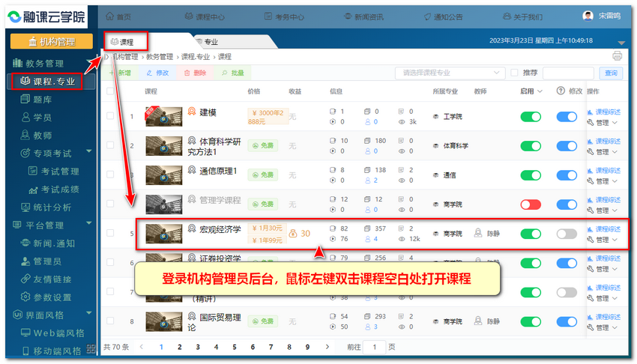Open 管理员 in sidebar
This screenshot has height=364, width=637.
pos(41,261)
